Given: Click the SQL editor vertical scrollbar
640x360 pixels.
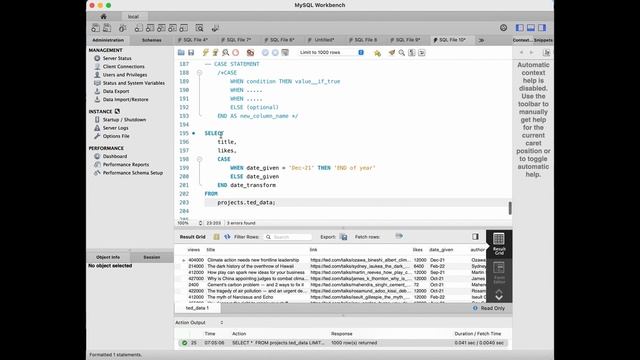Looking at the screenshot, I should [510, 208].
